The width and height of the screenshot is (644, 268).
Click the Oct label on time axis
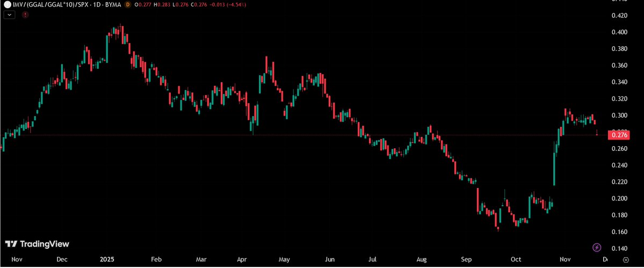[x=516, y=260]
